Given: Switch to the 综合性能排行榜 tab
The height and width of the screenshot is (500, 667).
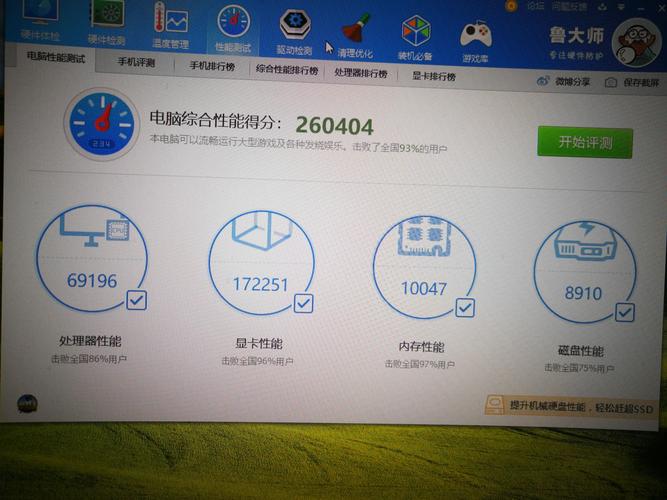Looking at the screenshot, I should point(287,69).
